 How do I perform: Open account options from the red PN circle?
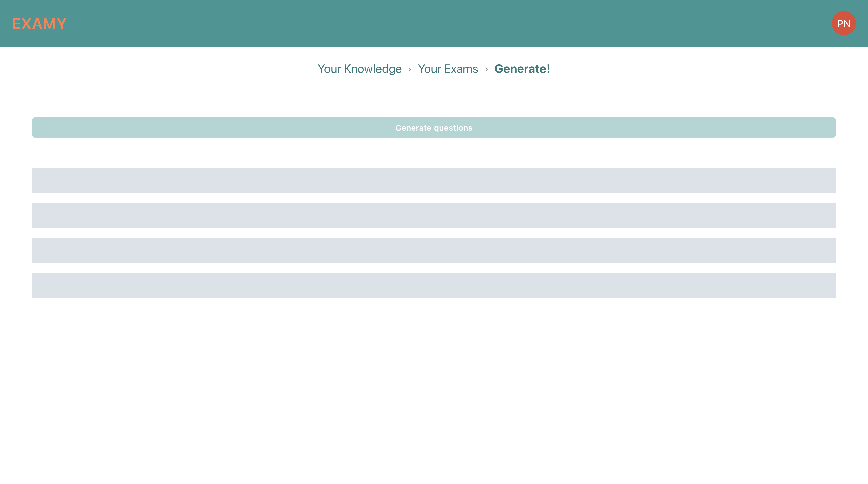[843, 23]
